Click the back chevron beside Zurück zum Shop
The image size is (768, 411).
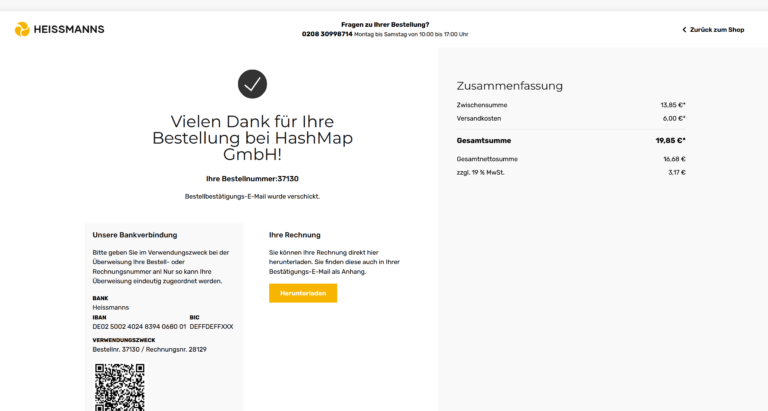[684, 30]
